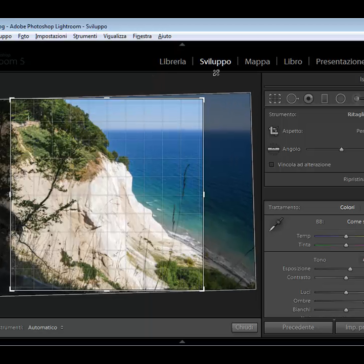Click the Precedente button
Screen dimensions: 364x364
pyautogui.click(x=298, y=327)
